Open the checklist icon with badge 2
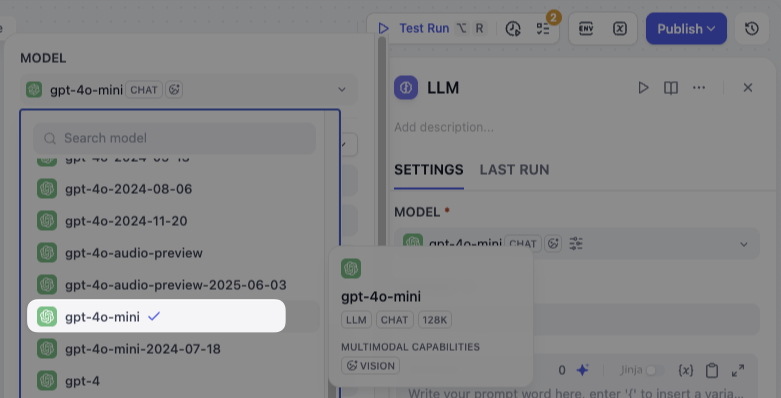Image resolution: width=781 pixels, height=398 pixels. coord(542,29)
